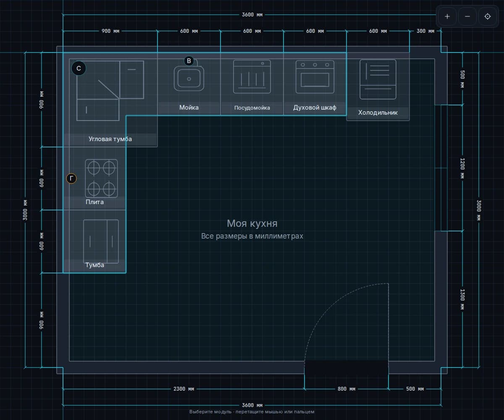Zoom out with the minus button

[467, 16]
